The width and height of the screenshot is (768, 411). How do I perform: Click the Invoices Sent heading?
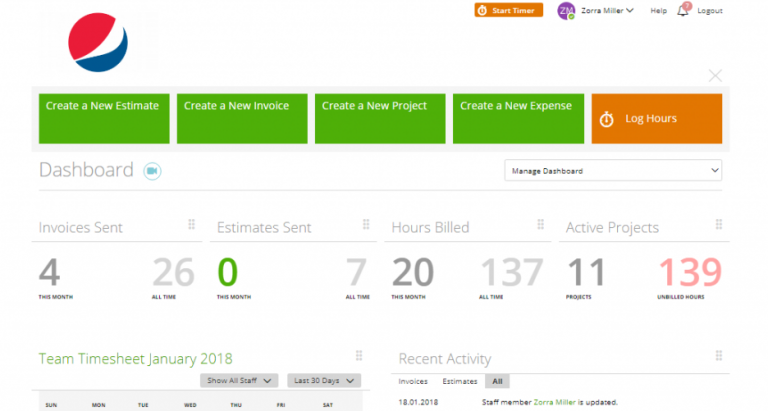click(x=81, y=227)
